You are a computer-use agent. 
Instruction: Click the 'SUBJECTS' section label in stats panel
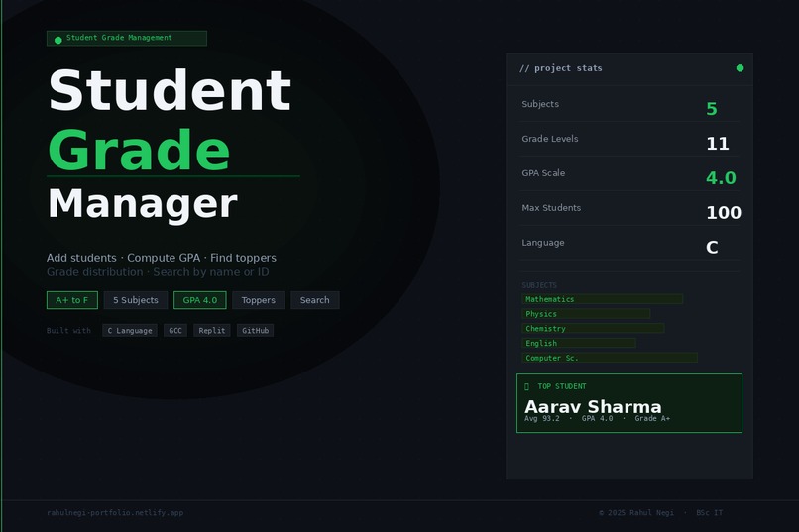539,285
